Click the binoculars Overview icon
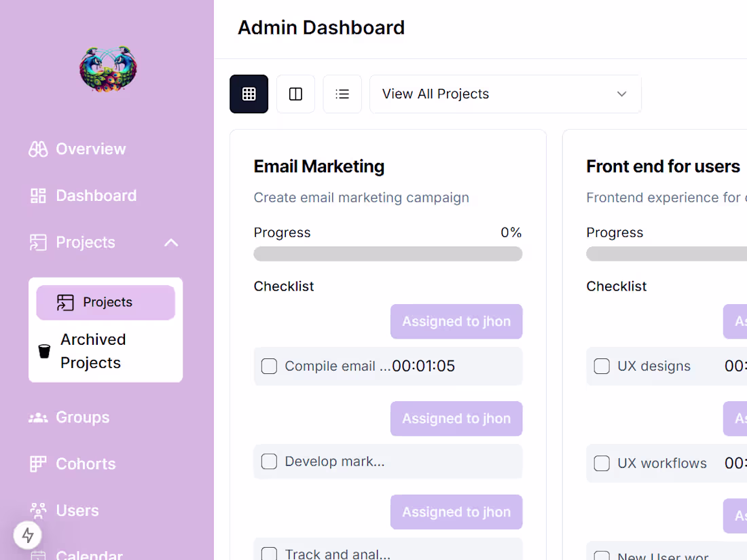The width and height of the screenshot is (747, 560). click(x=38, y=149)
